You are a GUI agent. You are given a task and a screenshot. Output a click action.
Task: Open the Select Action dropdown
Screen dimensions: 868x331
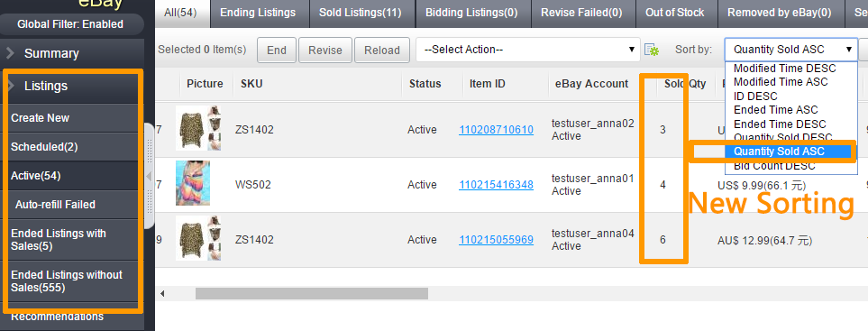(x=528, y=50)
